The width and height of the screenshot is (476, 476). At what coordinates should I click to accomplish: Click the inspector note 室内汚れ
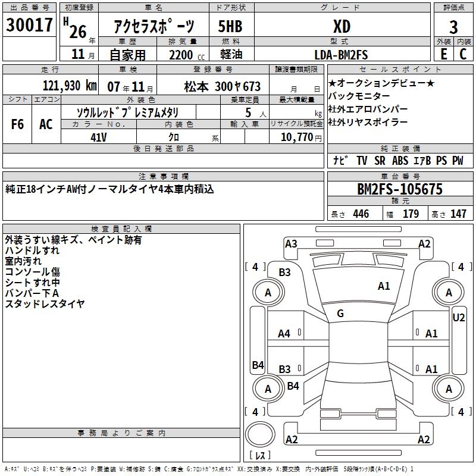23,261
